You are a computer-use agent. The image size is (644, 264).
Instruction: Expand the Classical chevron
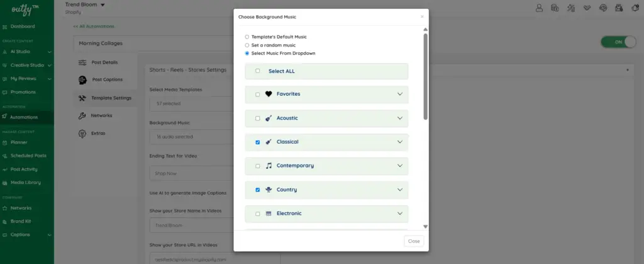click(x=400, y=142)
